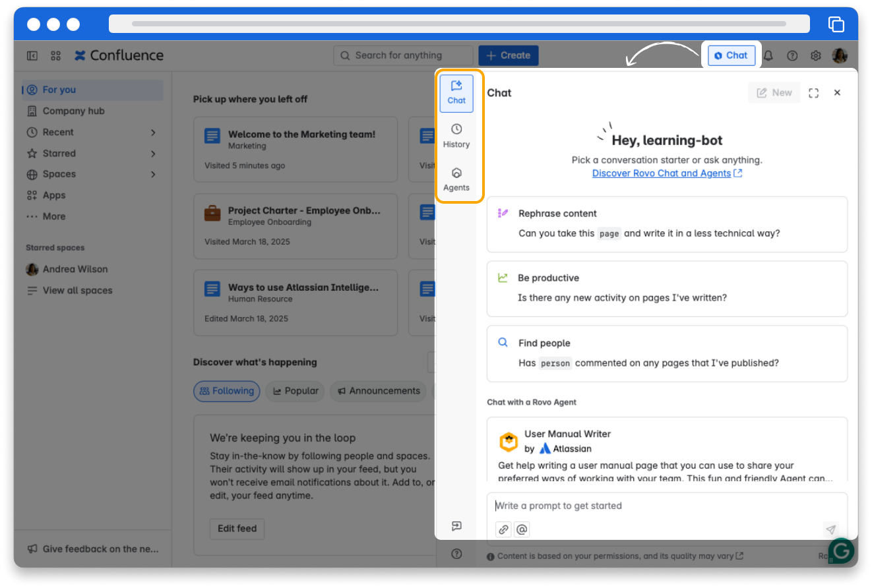Image resolution: width=872 pixels, height=588 pixels.
Task: Click the page icon on Welcome Marketing card
Action: point(212,137)
